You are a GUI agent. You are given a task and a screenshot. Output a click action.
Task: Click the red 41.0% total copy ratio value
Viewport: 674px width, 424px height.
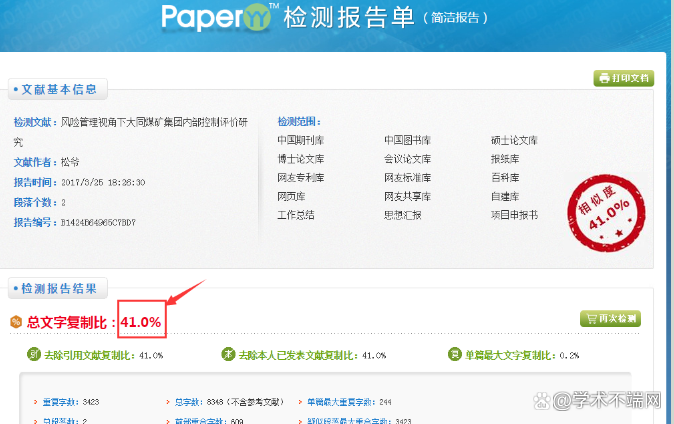[x=141, y=322]
